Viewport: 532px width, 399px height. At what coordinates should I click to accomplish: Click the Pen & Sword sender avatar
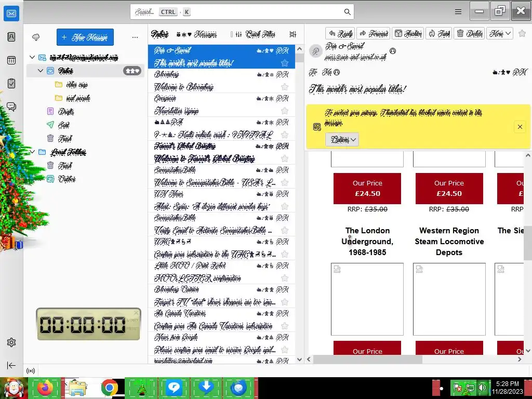pos(315,51)
